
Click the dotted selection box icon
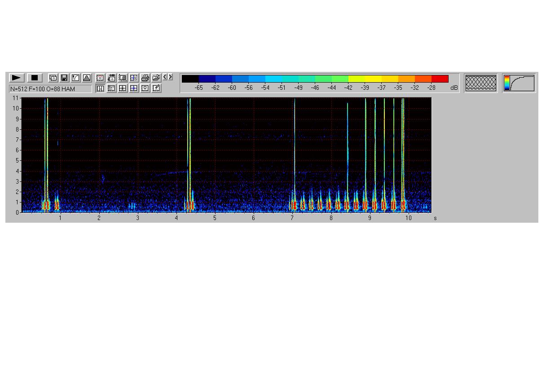pos(122,78)
